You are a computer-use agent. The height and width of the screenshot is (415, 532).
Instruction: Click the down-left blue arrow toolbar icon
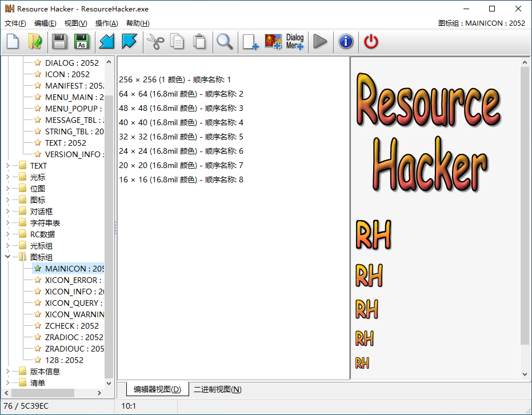point(106,42)
